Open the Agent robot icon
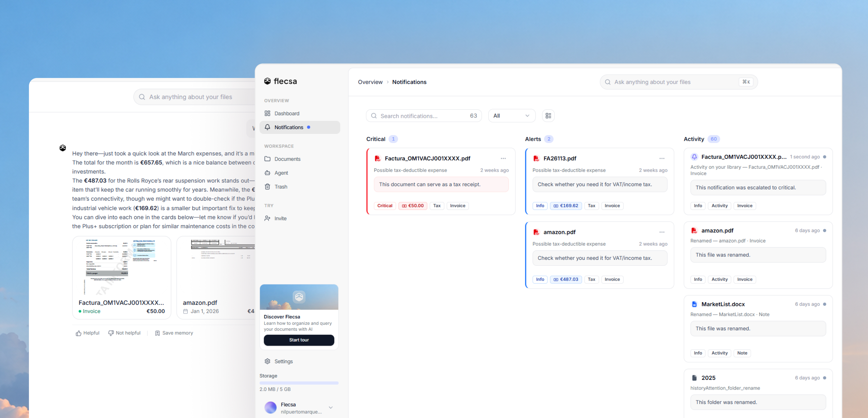Screen dimensions: 868x418 pos(267,173)
